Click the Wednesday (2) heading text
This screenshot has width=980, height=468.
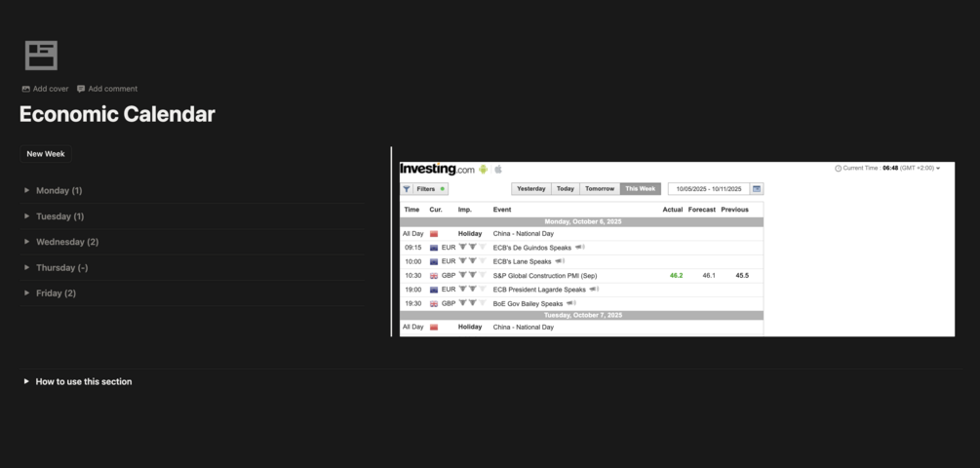(67, 242)
